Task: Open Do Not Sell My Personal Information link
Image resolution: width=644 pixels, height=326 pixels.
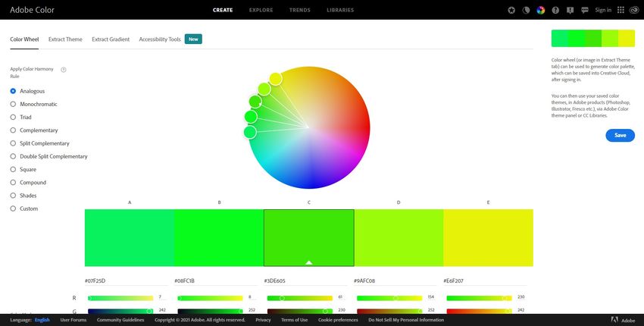Action: (406, 320)
